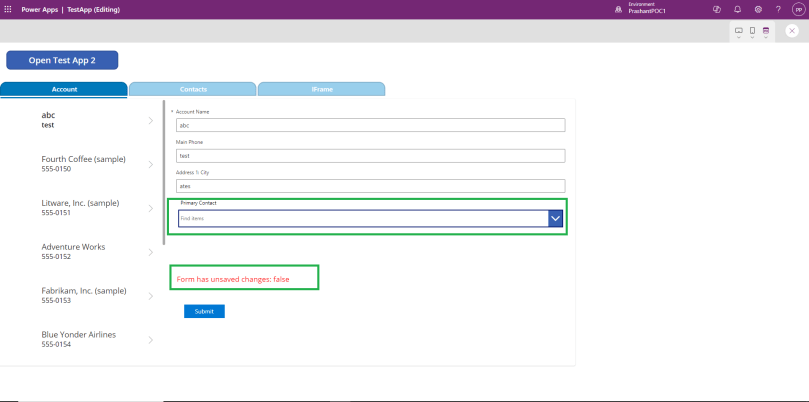The height and width of the screenshot is (402, 809).
Task: Open the settings gear icon
Action: [x=758, y=8]
